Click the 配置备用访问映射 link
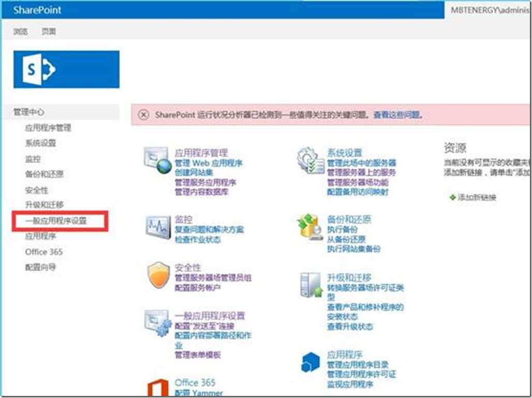The width and height of the screenshot is (532, 398). point(358,191)
